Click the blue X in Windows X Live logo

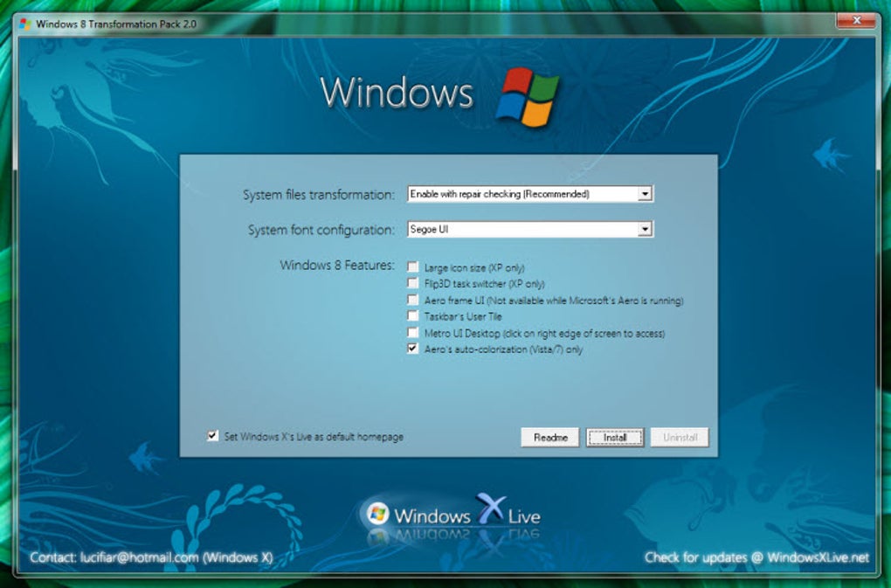coord(490,508)
